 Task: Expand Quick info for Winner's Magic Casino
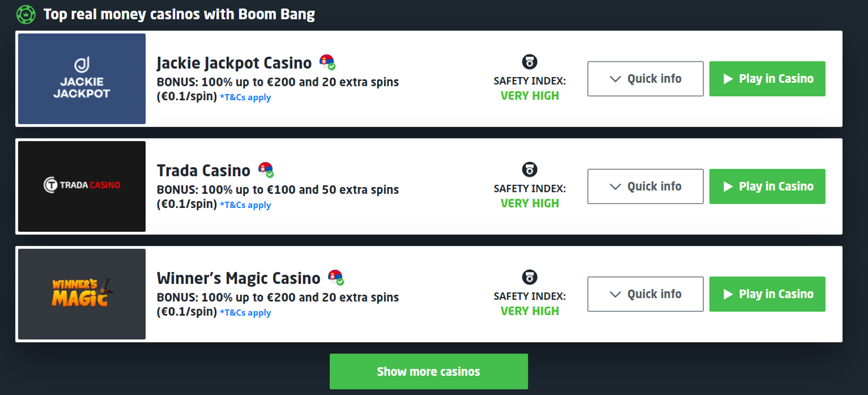(x=645, y=294)
